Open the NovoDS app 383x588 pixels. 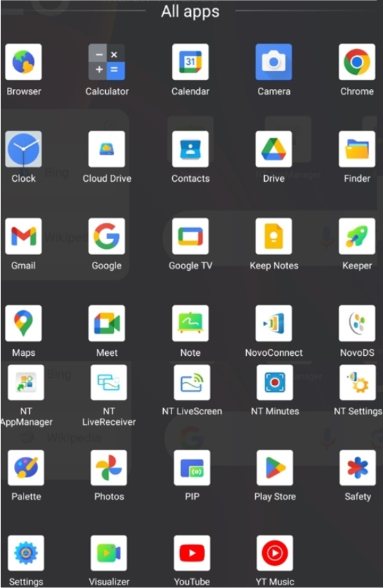click(x=357, y=323)
